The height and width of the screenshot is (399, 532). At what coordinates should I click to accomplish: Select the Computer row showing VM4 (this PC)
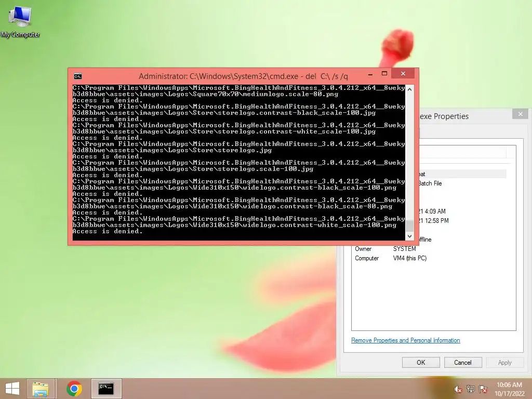pos(430,258)
